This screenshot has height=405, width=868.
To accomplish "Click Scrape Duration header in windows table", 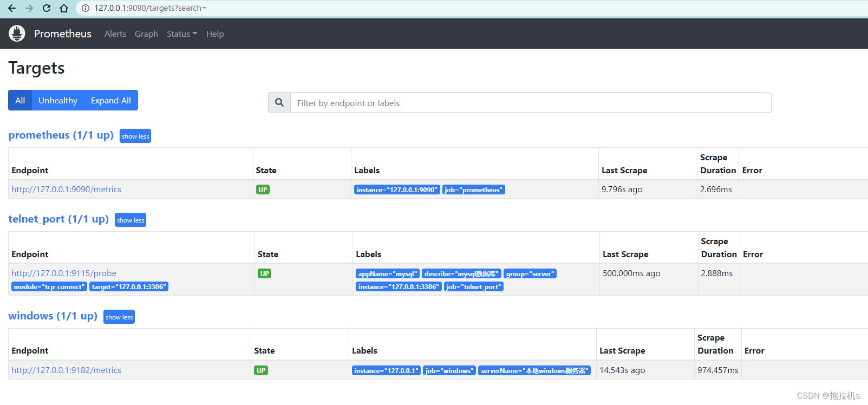I will pos(715,344).
